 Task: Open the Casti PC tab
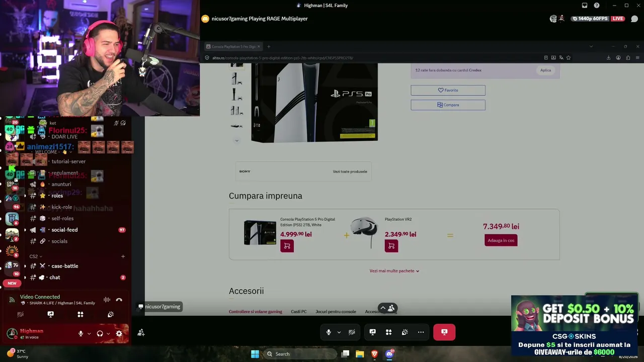pyautogui.click(x=299, y=312)
